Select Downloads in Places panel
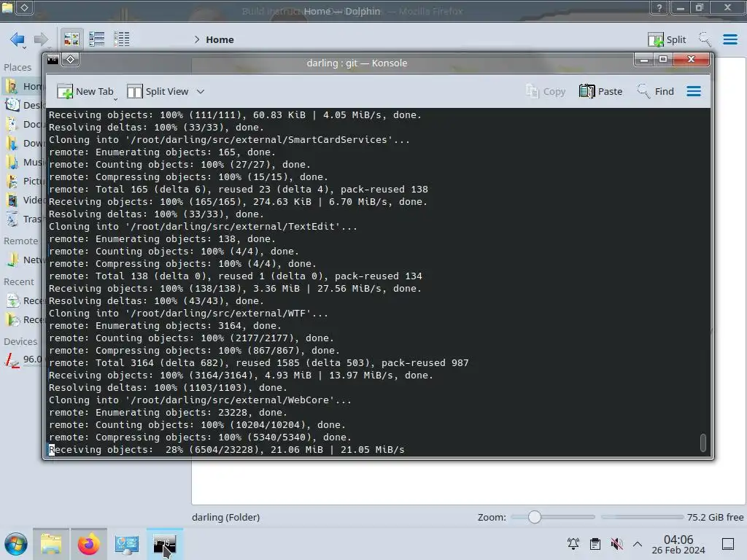The height and width of the screenshot is (560, 747). click(x=22, y=144)
